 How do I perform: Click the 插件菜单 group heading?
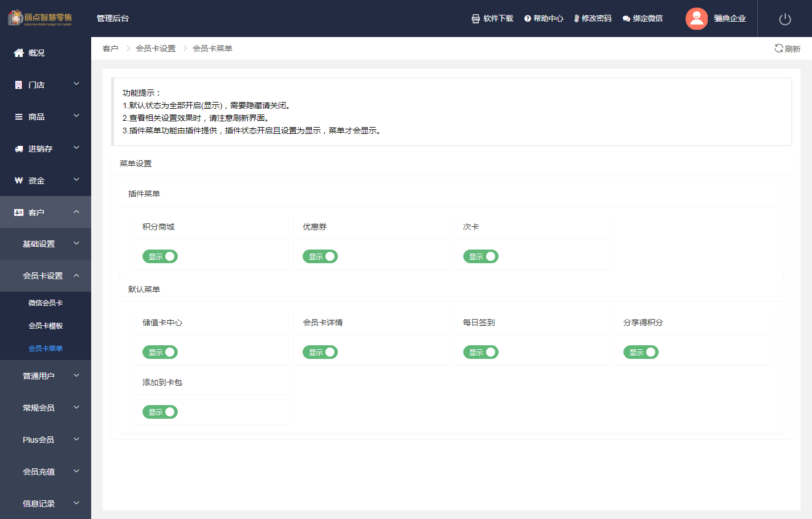coord(144,194)
